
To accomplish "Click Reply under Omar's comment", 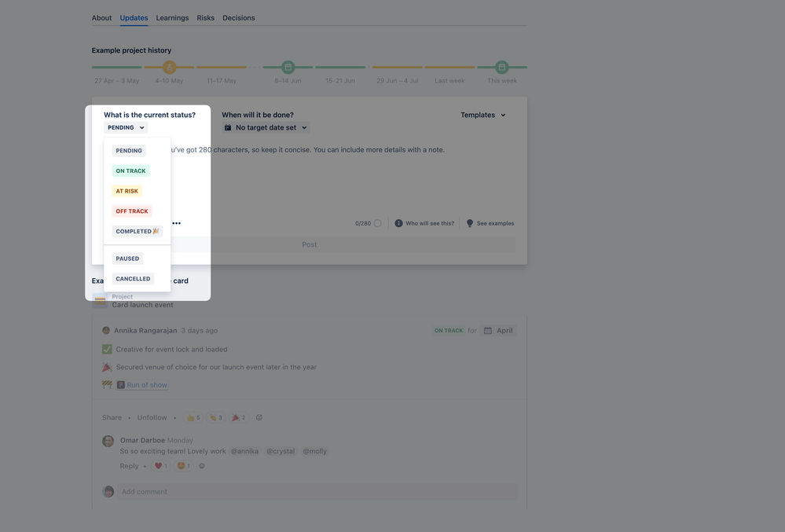I will click(x=129, y=466).
